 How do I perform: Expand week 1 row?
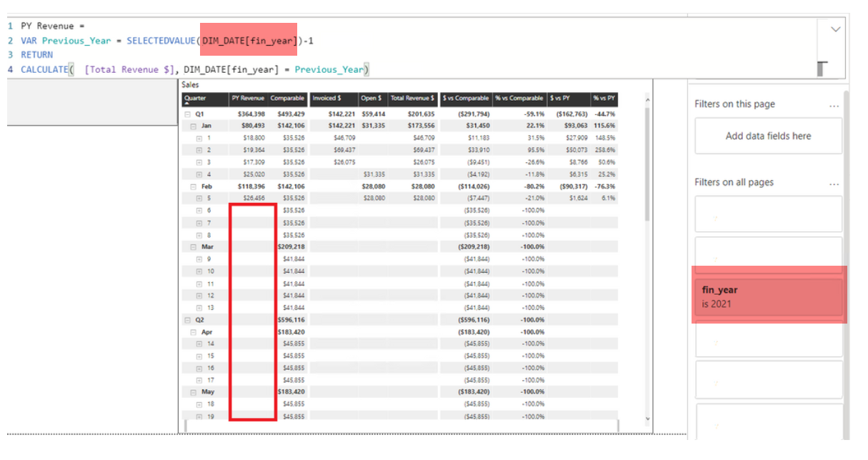click(199, 138)
